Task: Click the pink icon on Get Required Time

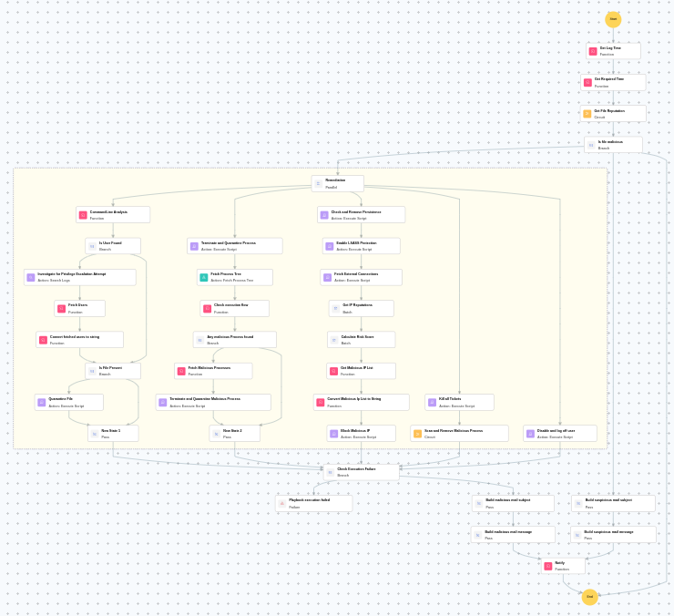Action: [587, 83]
